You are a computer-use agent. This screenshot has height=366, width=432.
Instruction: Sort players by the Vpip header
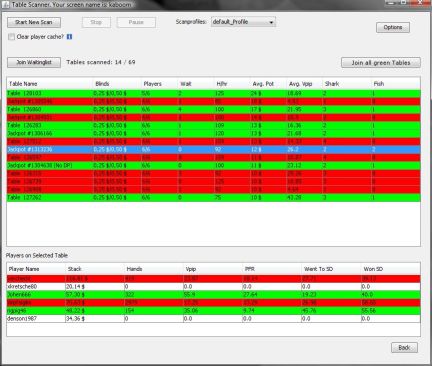click(213, 269)
